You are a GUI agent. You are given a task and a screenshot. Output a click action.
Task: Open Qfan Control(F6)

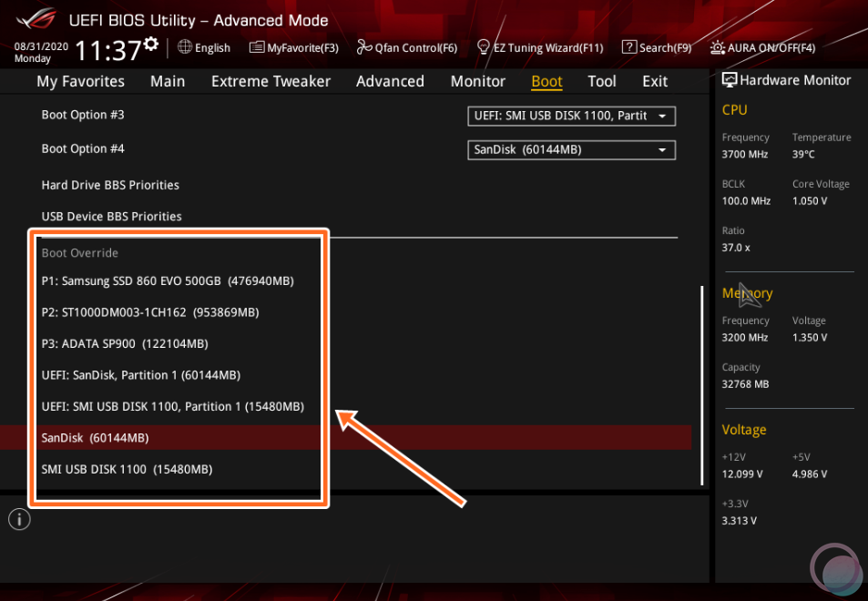click(x=407, y=47)
